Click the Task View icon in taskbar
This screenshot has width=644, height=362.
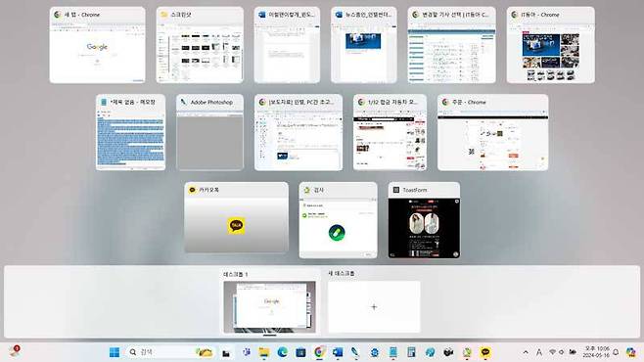pos(226,352)
